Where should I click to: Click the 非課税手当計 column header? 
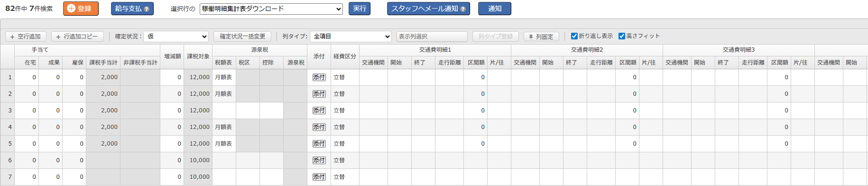point(140,63)
